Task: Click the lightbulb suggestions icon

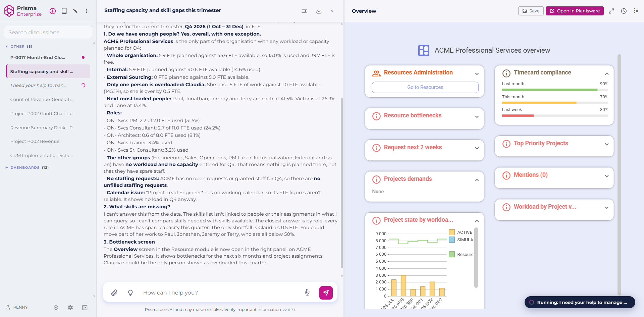Action: coord(130,293)
